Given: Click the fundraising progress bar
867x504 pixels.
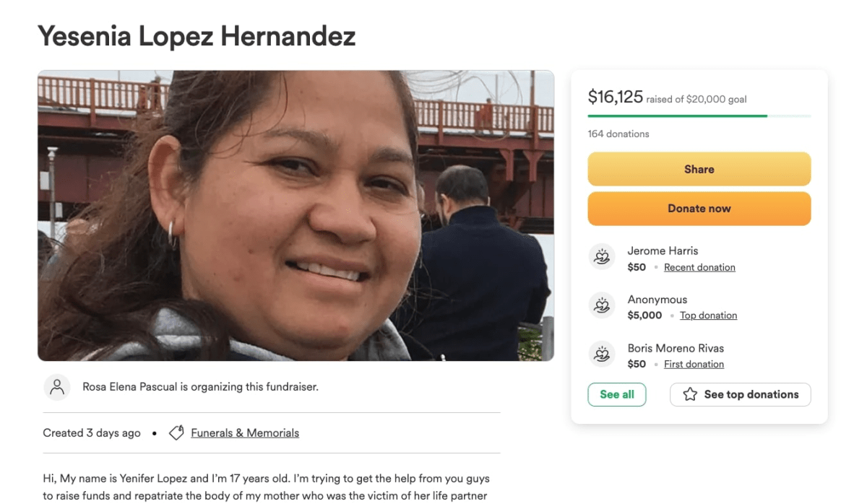Looking at the screenshot, I should click(x=699, y=116).
